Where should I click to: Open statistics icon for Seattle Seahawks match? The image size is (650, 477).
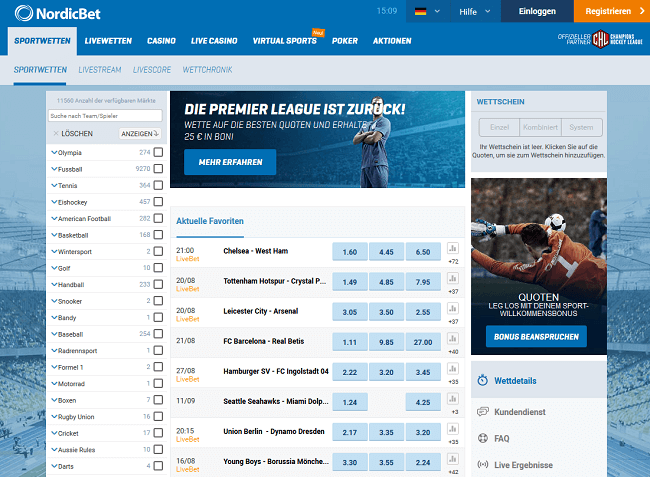click(453, 399)
